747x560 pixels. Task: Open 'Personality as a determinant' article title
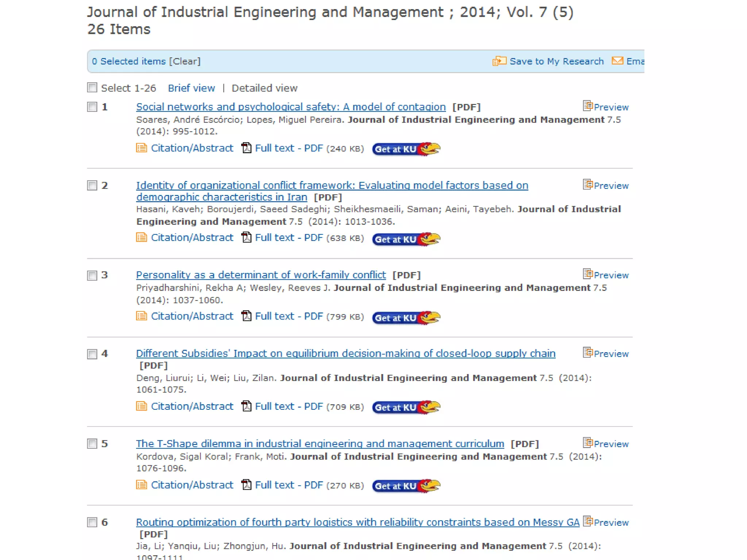[x=261, y=275]
